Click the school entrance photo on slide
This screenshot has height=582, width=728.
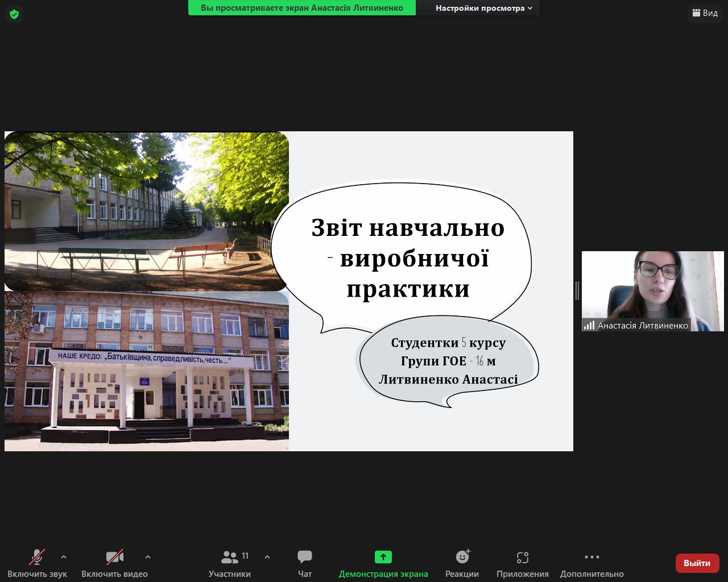(x=147, y=371)
